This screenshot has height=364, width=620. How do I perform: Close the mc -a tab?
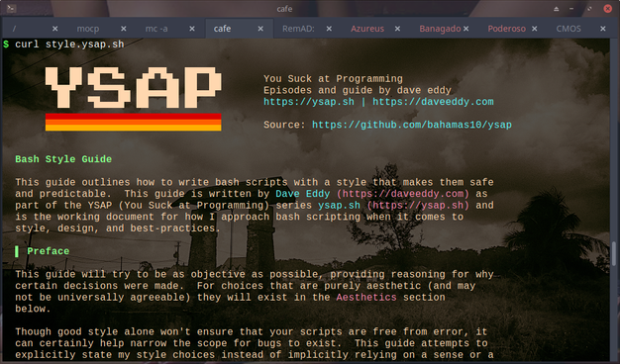(192, 29)
